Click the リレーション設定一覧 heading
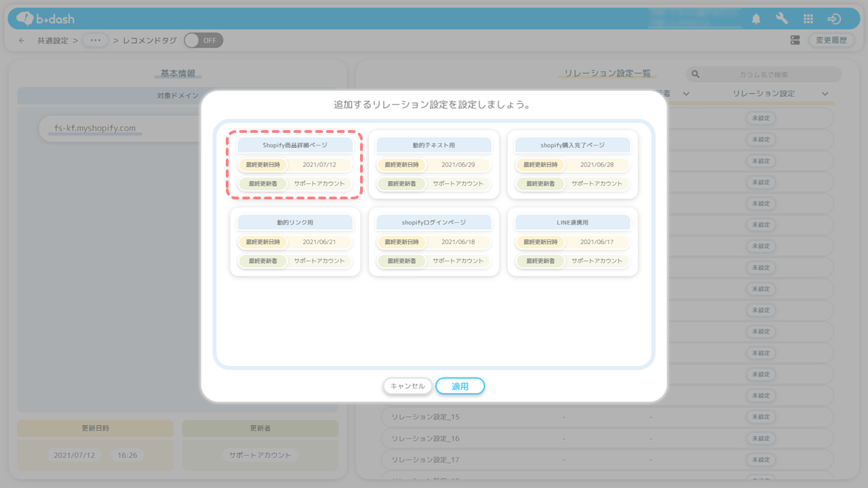The height and width of the screenshot is (488, 868). [x=608, y=73]
